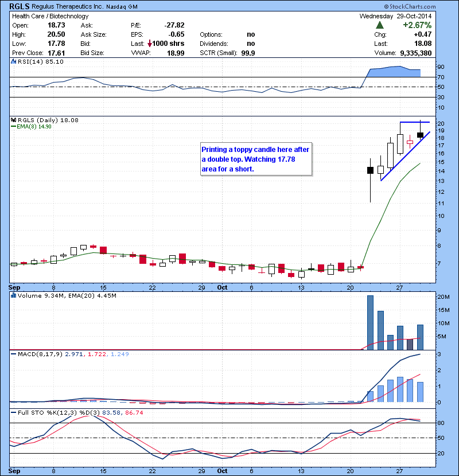459x476 pixels.
Task: Click the '1000 shrs' last trade size
Action: 168,44
